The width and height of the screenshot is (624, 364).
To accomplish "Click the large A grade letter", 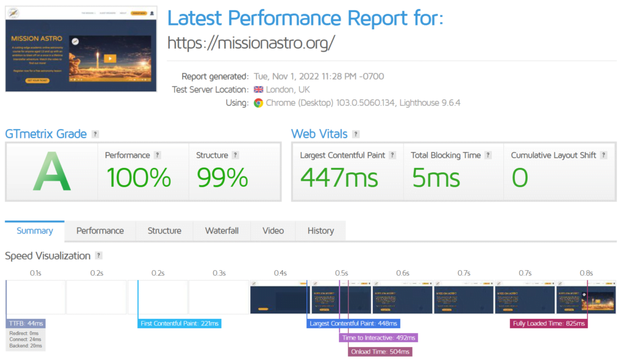I will [52, 172].
